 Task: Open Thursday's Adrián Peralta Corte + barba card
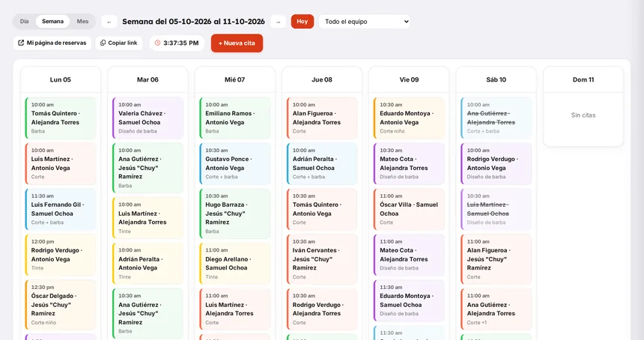(x=321, y=163)
